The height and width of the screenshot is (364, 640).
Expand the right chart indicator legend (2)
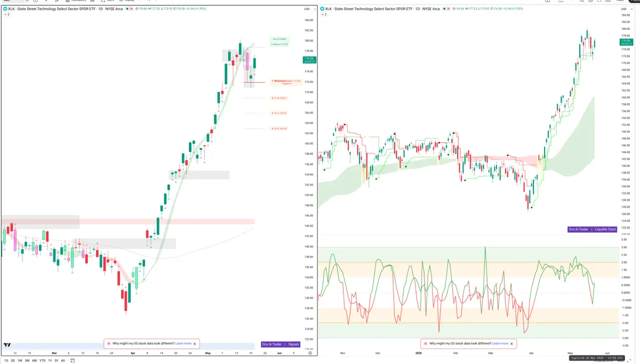click(324, 15)
